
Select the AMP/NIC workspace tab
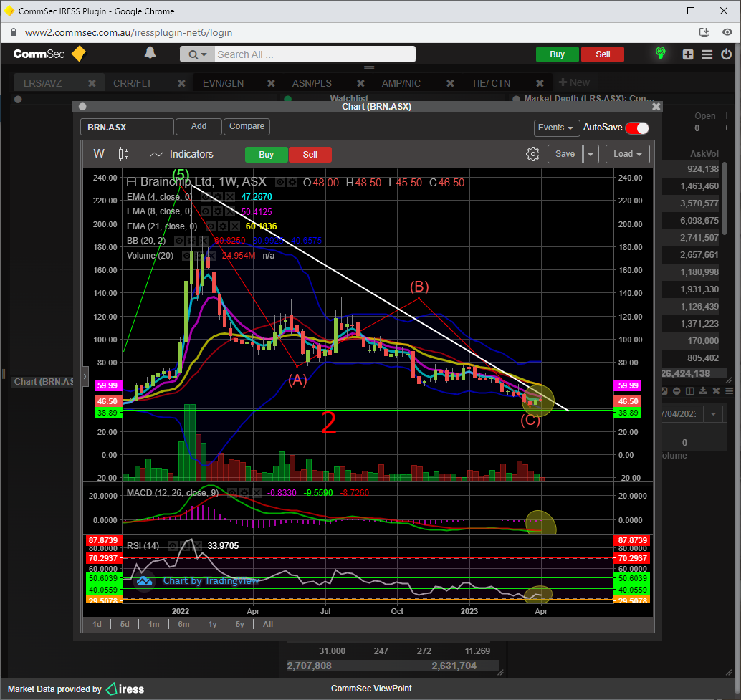(x=401, y=83)
